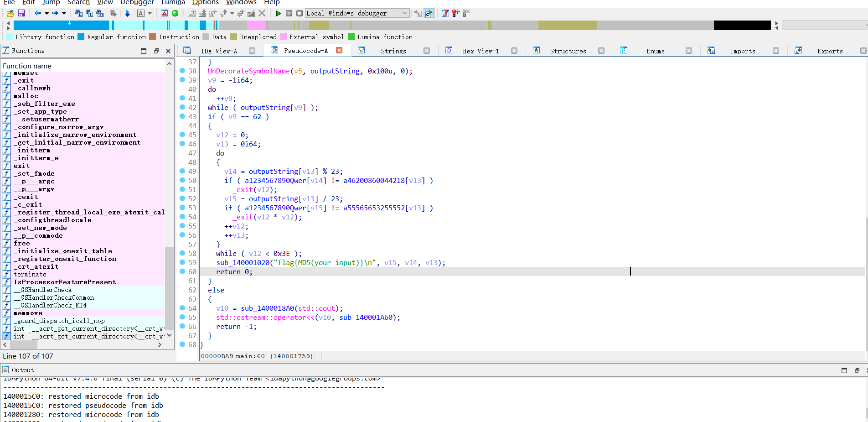This screenshot has width=868, height=422.
Task: Switch to the Hex View-1 tab
Action: coord(480,51)
